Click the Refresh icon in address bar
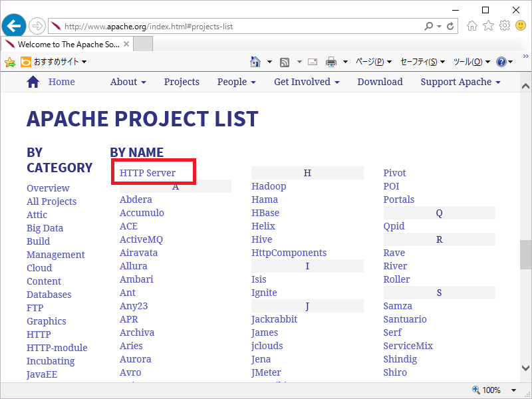Image resolution: width=532 pixels, height=399 pixels. pyautogui.click(x=450, y=26)
